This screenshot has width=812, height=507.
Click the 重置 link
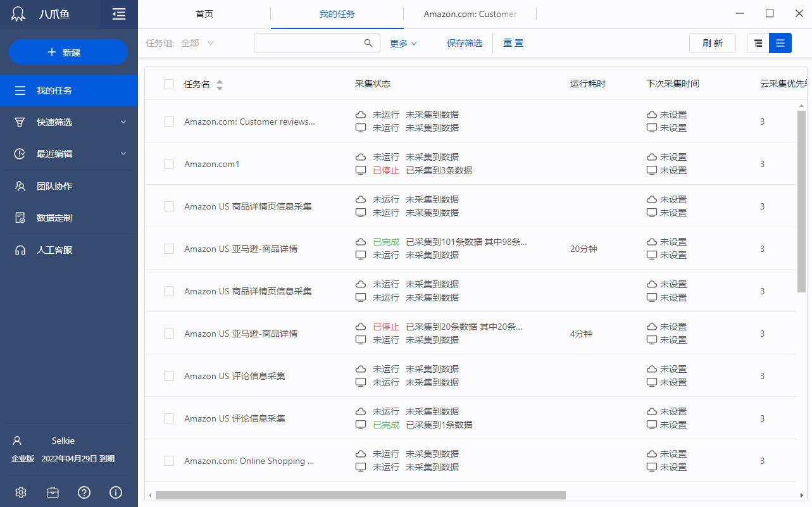[x=513, y=43]
